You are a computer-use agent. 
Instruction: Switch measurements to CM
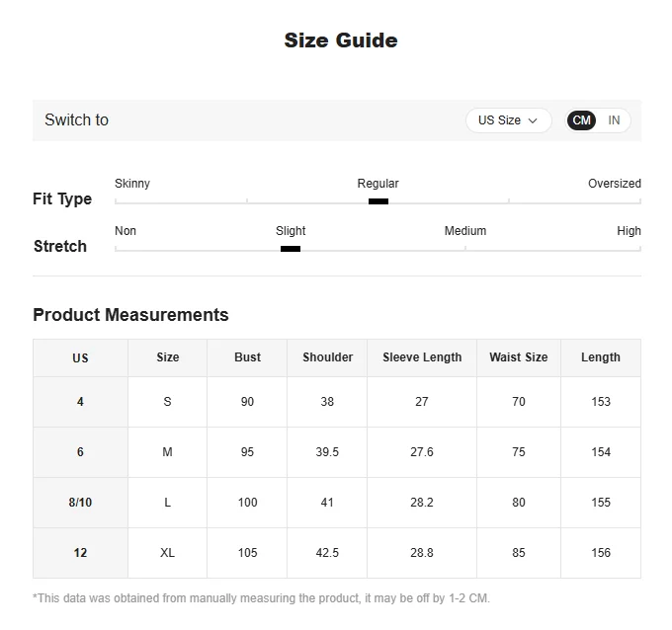582,120
